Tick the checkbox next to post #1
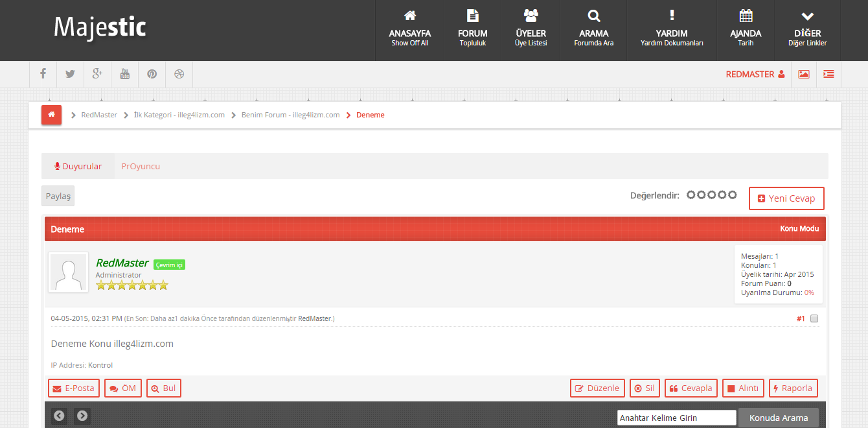Screen dimensions: 868x428 [814, 318]
